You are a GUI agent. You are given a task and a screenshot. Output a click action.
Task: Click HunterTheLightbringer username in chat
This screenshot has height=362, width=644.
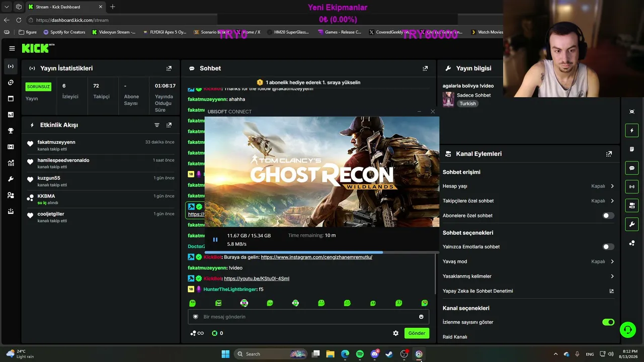(230, 290)
